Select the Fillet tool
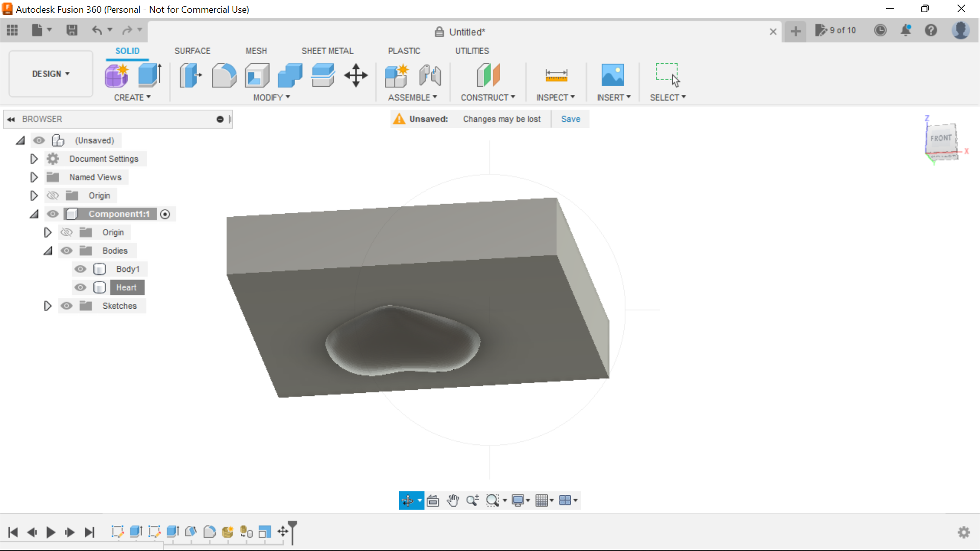This screenshot has width=980, height=551. (224, 75)
